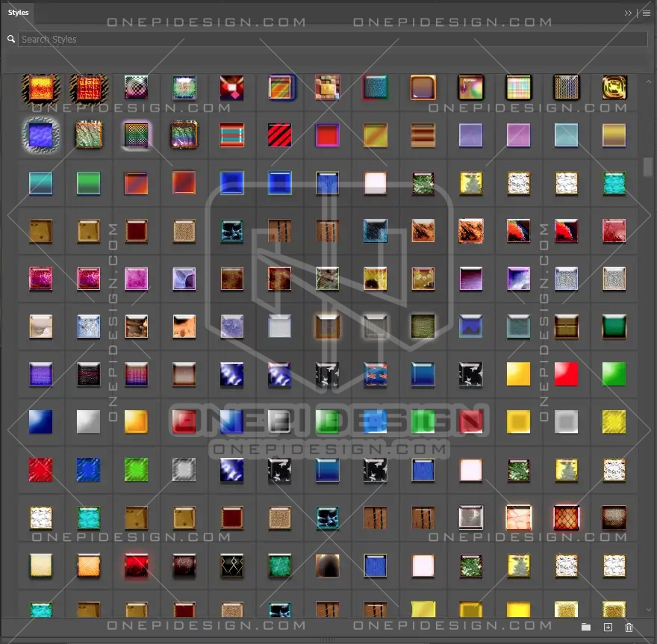Open the Styles panel flyout menu
The height and width of the screenshot is (644, 657).
tap(646, 13)
